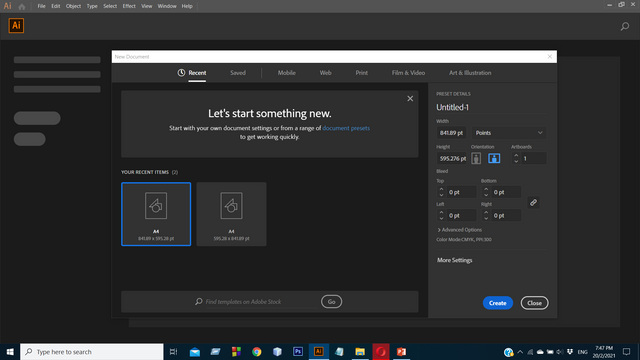Click the Right bleed 0 pt field

coord(506,215)
